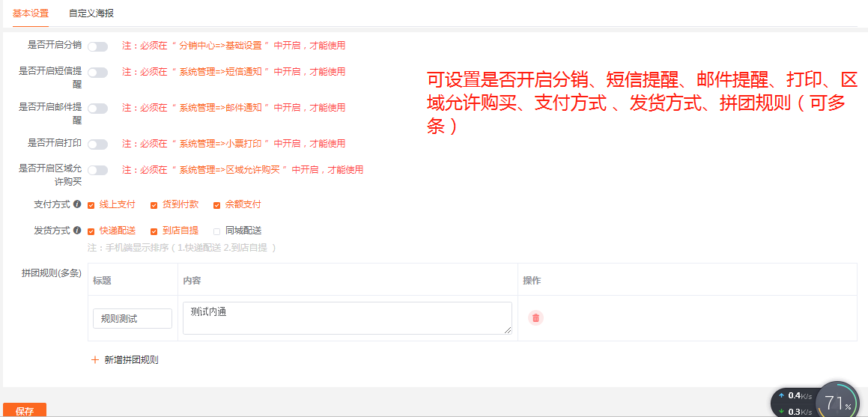Check the 同城配送 checkbox
Screen dimensions: 868x417
tap(217, 231)
